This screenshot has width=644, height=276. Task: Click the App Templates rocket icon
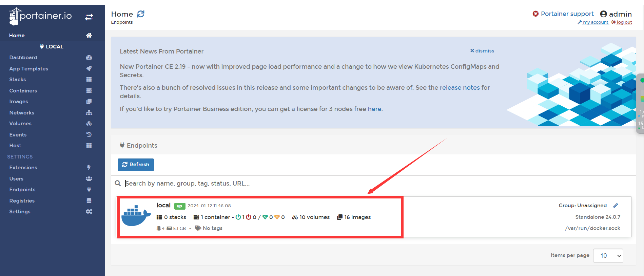point(89,68)
